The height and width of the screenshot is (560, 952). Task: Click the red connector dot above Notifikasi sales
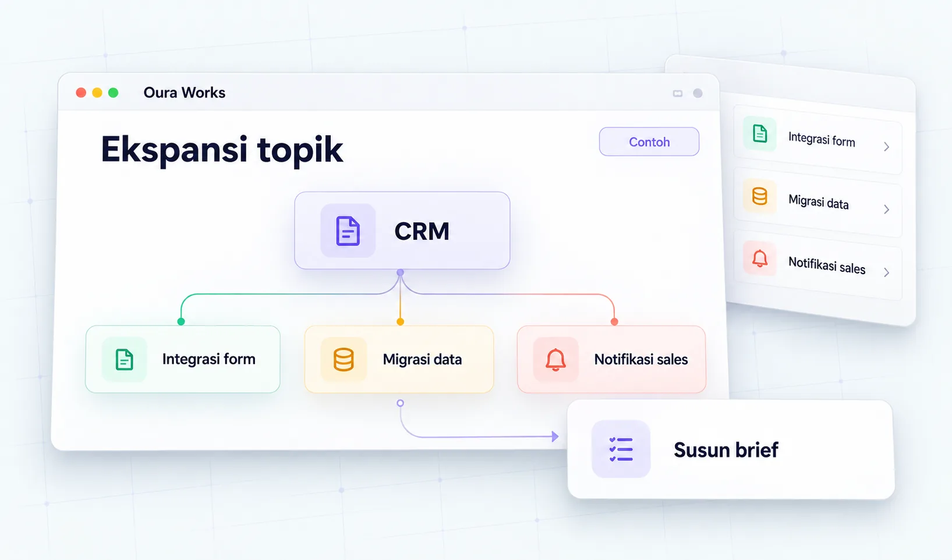pos(614,321)
